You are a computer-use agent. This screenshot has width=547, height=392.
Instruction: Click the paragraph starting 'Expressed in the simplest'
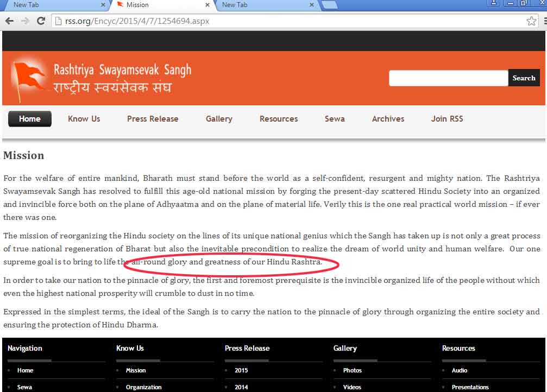click(272, 318)
